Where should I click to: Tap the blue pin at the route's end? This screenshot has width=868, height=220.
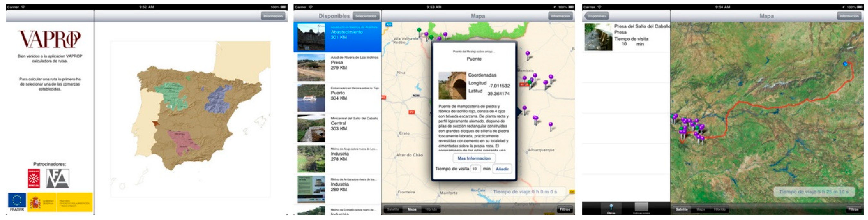(x=845, y=64)
